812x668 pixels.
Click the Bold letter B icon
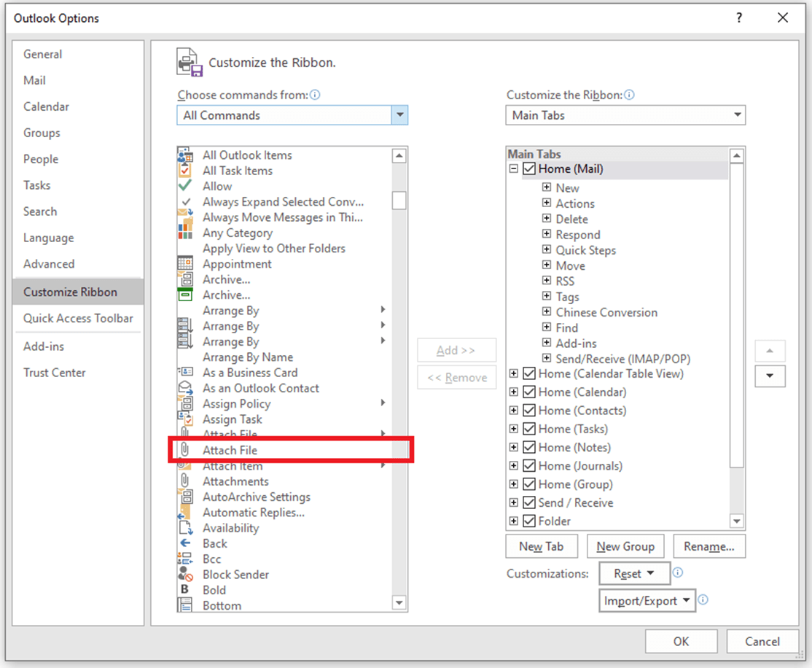[186, 590]
